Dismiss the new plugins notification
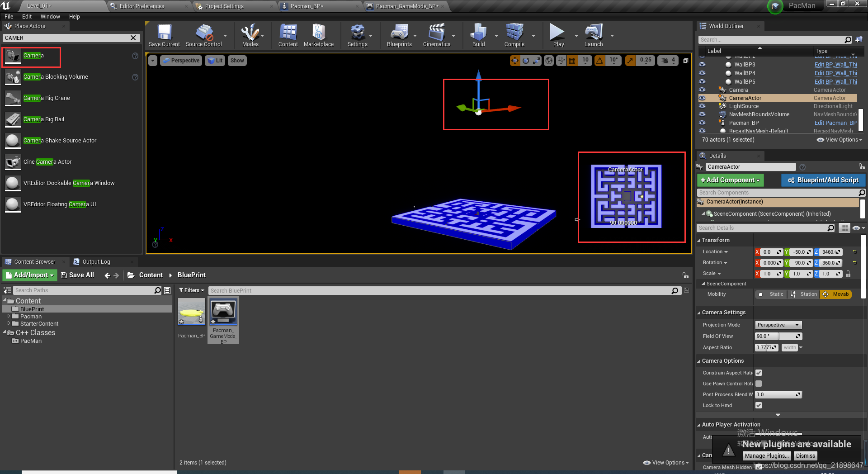This screenshot has height=474, width=868. tap(806, 456)
